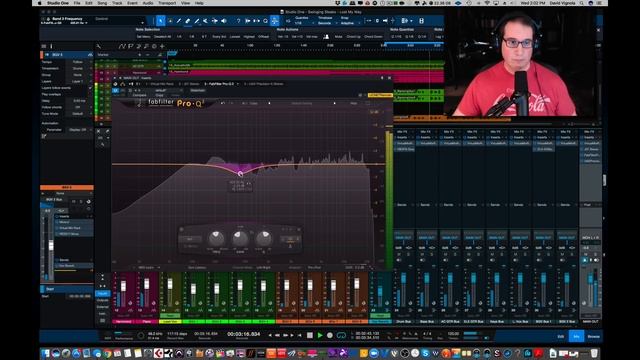The width and height of the screenshot is (640, 360).
Task: Show the Outputs mixer panel
Action: 102,300
